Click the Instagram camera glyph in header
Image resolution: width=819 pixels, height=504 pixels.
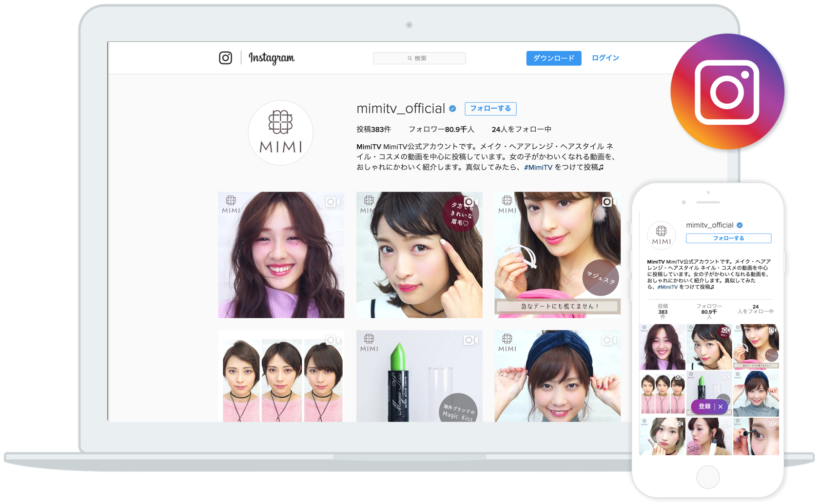[225, 58]
